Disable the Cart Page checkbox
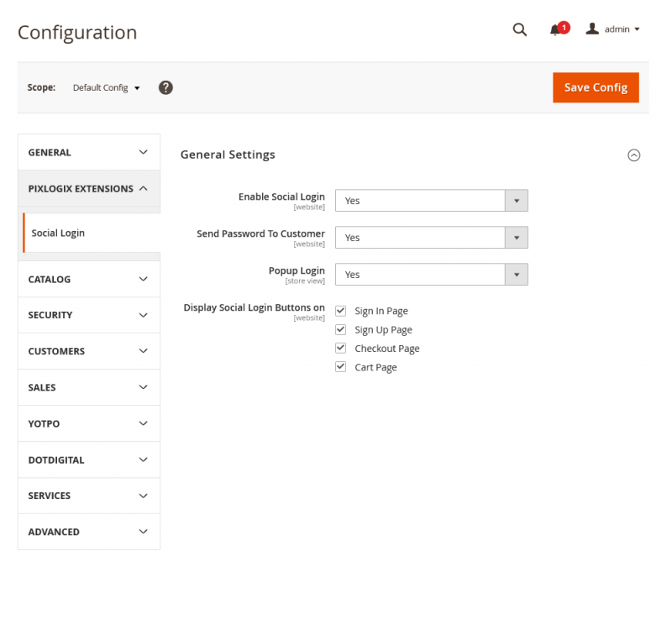 pyautogui.click(x=340, y=366)
